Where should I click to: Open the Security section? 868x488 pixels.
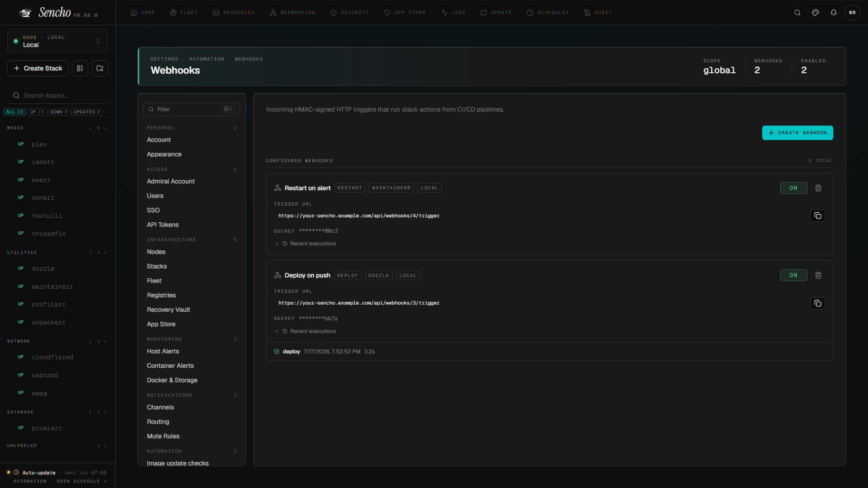(350, 13)
